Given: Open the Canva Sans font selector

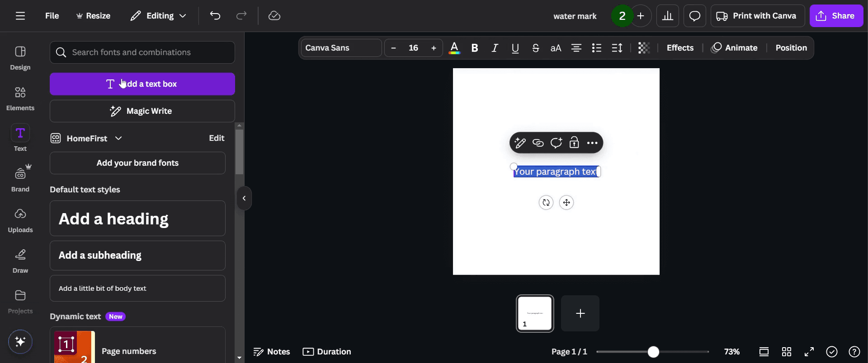Looking at the screenshot, I should pyautogui.click(x=341, y=48).
